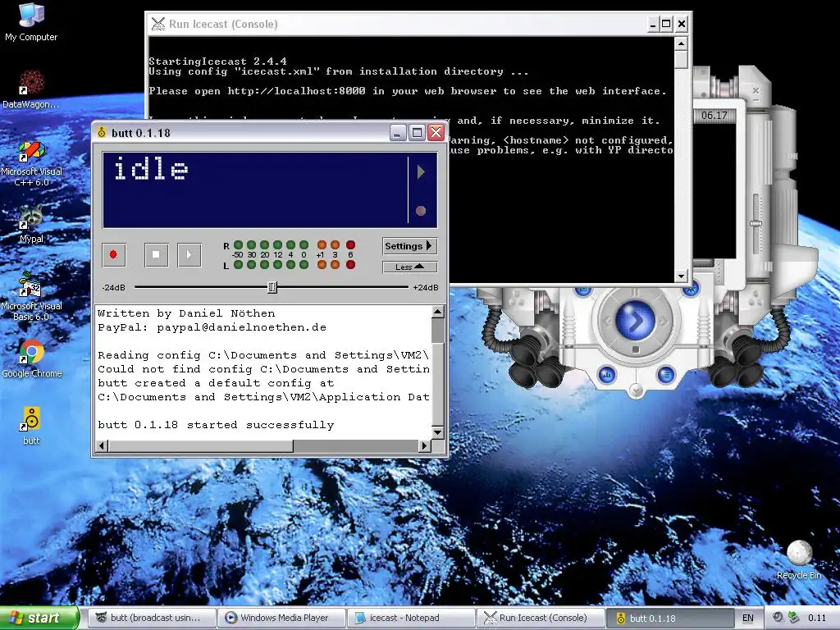Click the butt log scrollbar's down arrow
Image resolution: width=840 pixels, height=630 pixels.
438,431
